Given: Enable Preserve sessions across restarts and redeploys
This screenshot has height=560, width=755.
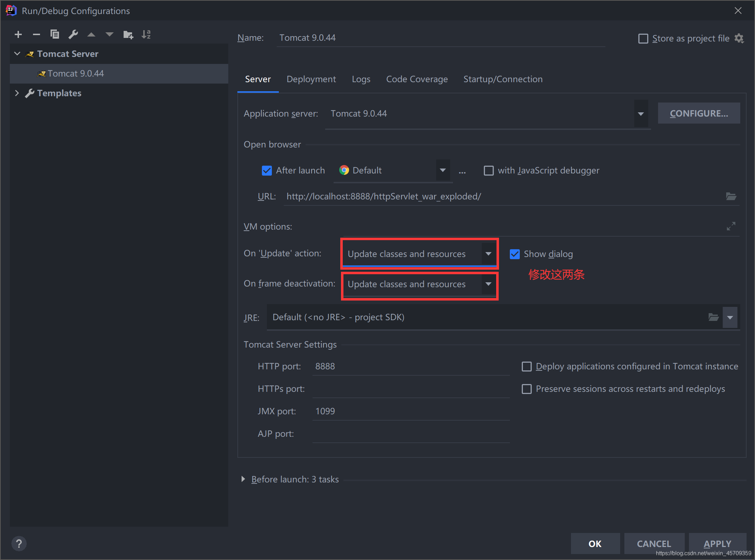Looking at the screenshot, I should [526, 389].
